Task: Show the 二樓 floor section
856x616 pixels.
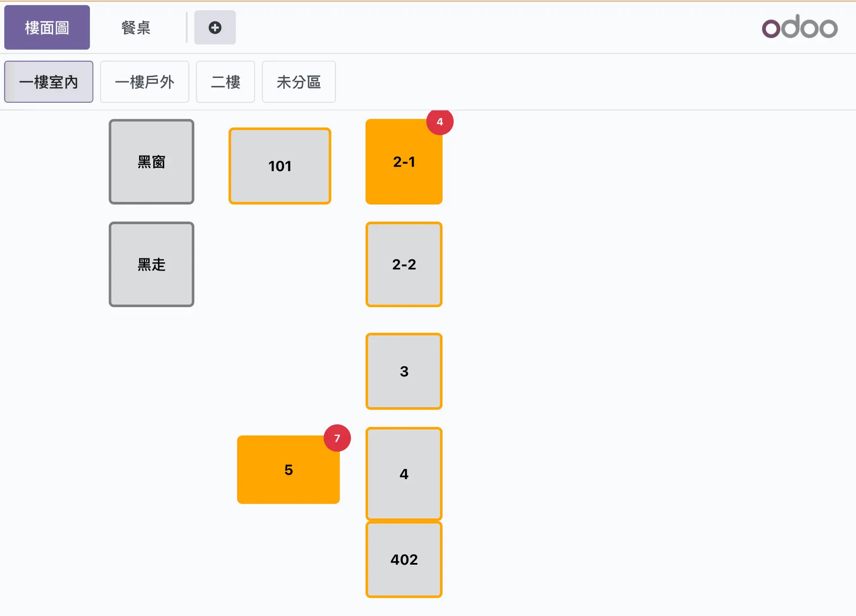Action: pos(226,82)
